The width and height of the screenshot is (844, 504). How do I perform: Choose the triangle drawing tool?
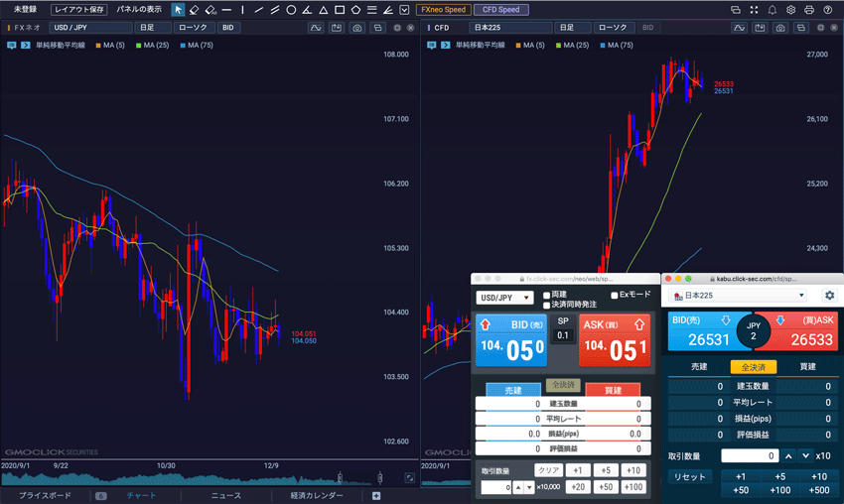pyautogui.click(x=323, y=10)
